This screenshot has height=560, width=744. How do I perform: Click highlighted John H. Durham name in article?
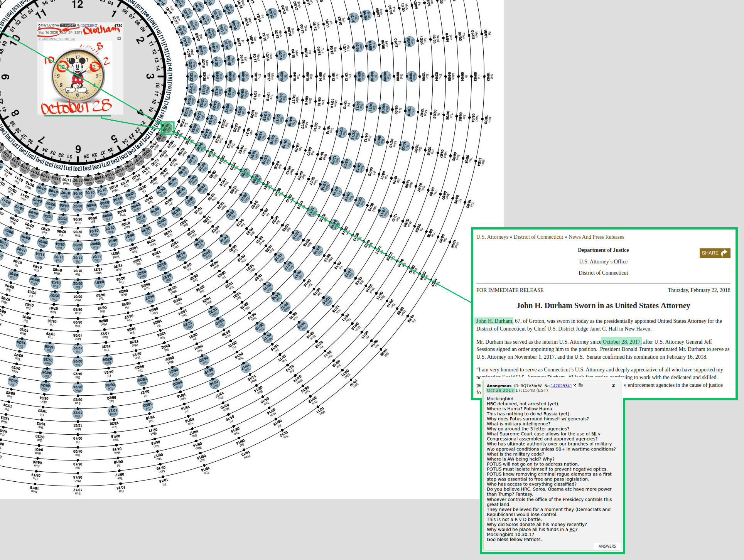pos(494,321)
